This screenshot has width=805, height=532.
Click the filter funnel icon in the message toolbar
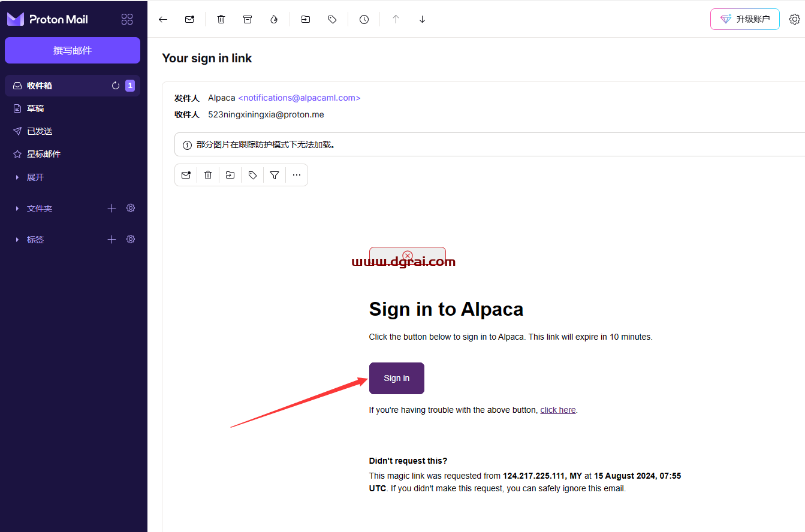(275, 175)
